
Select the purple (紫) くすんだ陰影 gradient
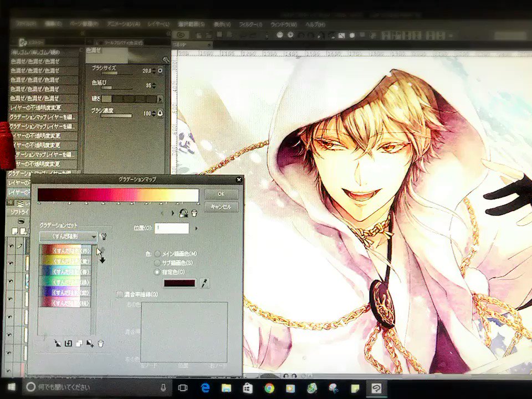pyautogui.click(x=66, y=292)
